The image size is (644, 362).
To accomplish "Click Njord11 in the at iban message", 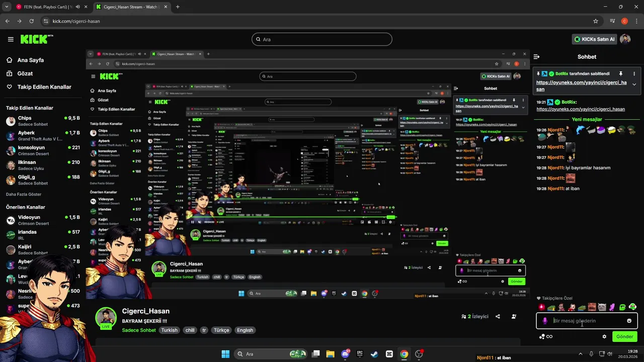I will coord(556,189).
